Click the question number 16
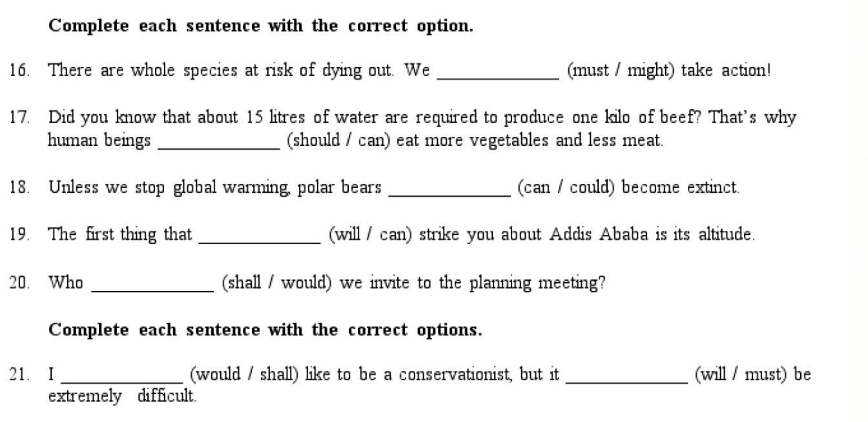 [19, 70]
